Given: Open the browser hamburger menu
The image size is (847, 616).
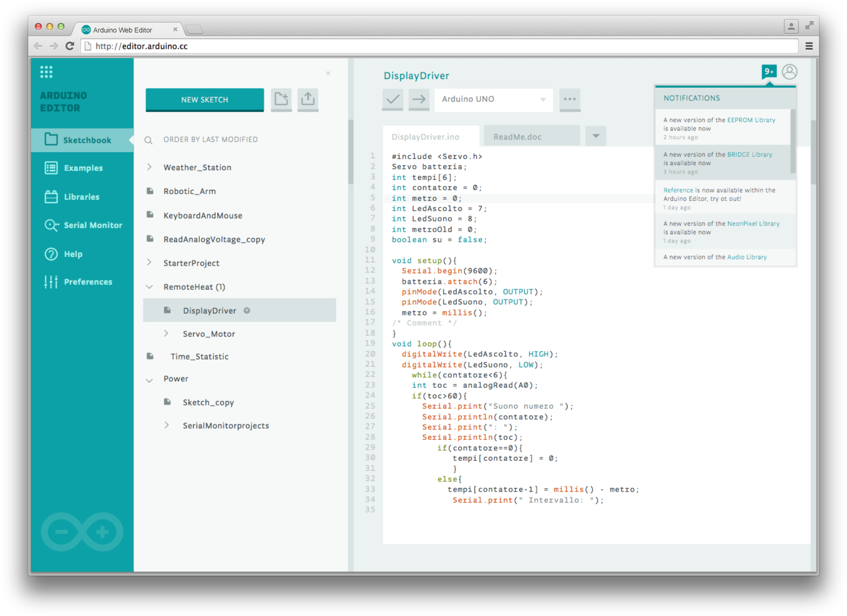Looking at the screenshot, I should [809, 46].
